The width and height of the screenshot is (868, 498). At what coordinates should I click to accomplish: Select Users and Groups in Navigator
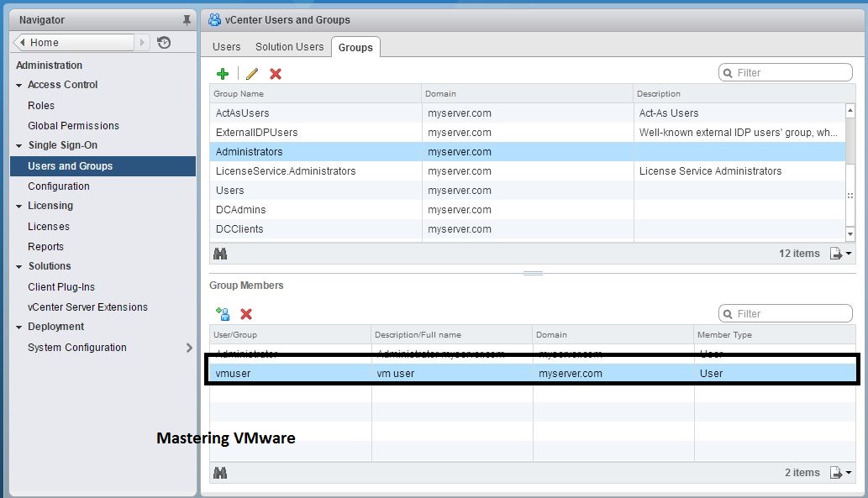pyautogui.click(x=103, y=166)
